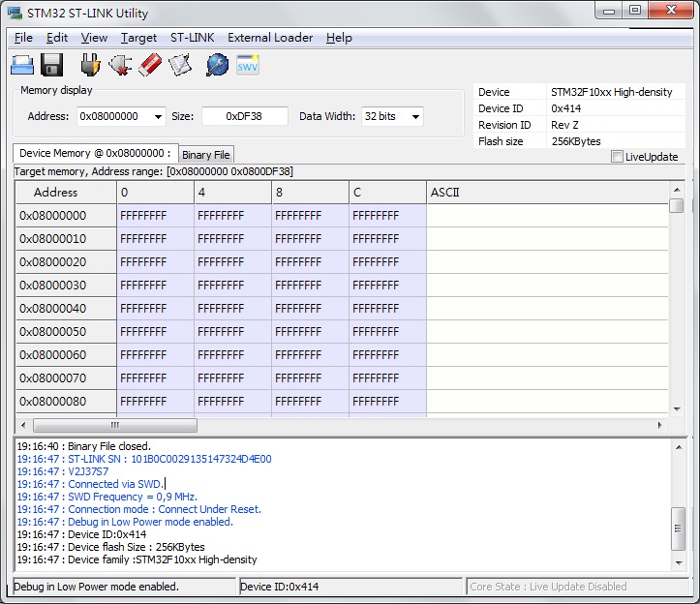Click the 'SWD Frequency = 0,9 MHz.' log line
The image size is (700, 604).
point(107,497)
